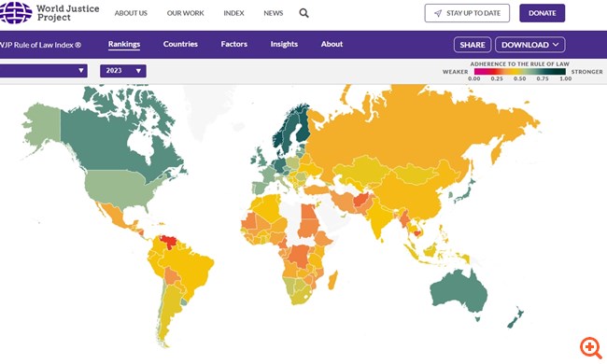Expand the Download menu
This screenshot has width=607, height=364.
pos(530,45)
